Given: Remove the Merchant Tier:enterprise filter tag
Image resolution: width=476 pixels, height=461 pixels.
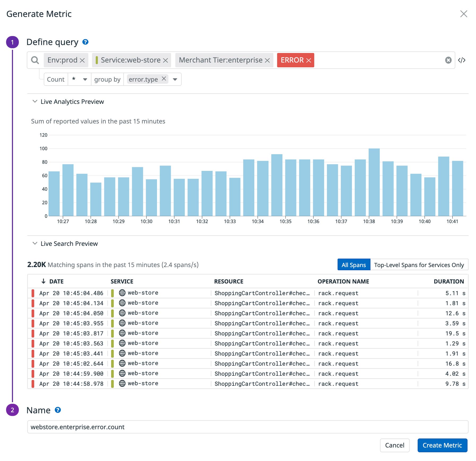Looking at the screenshot, I should click(x=267, y=60).
